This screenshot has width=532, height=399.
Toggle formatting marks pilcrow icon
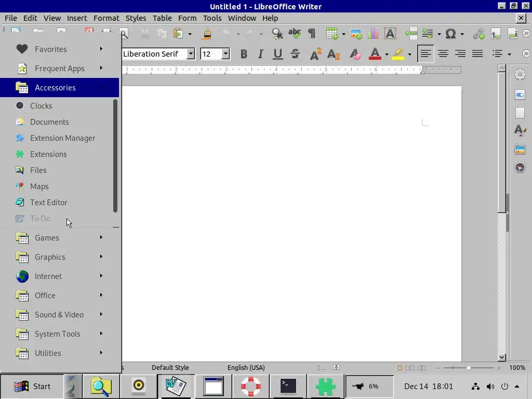click(x=312, y=33)
